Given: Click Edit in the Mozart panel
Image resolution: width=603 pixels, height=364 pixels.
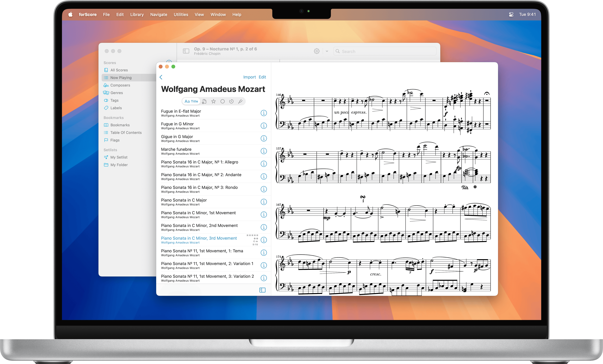Looking at the screenshot, I should coord(262,77).
